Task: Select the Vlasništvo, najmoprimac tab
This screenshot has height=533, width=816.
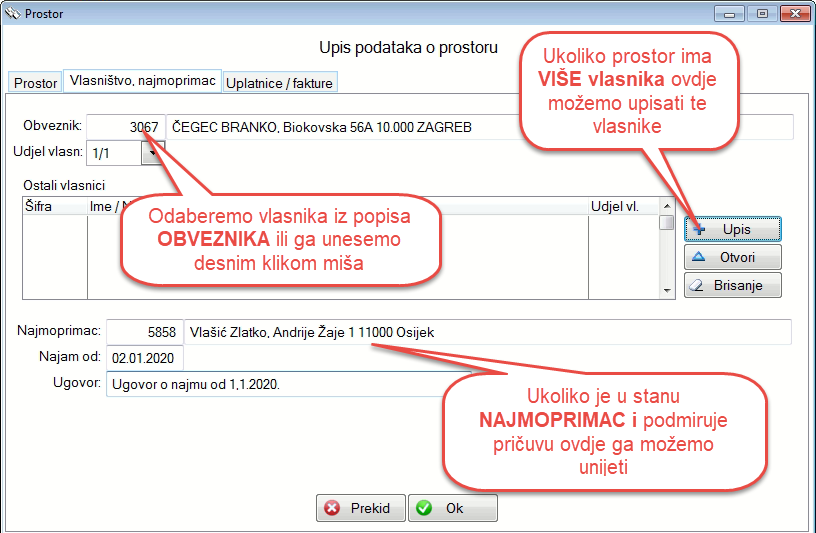Action: [142, 82]
